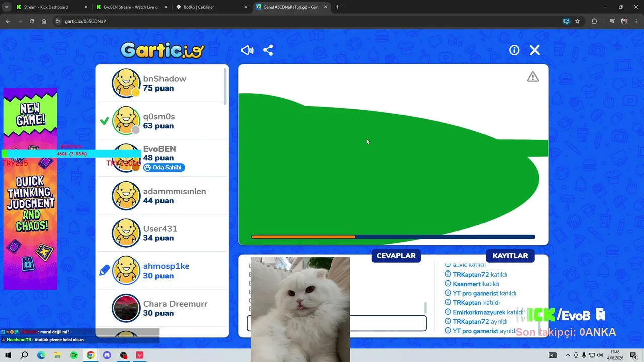Screen dimensions: 644x362
Task: Click 'YT pro gamerist katıldı' log entry
Action: (480, 293)
